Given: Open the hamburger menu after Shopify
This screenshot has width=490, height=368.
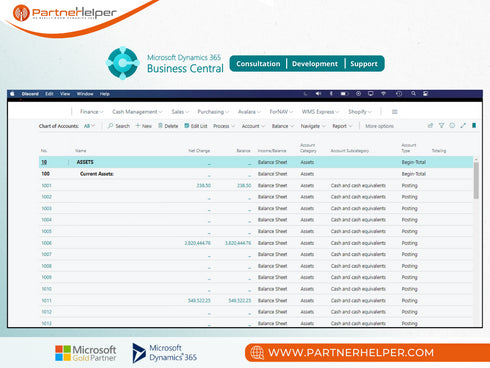Looking at the screenshot, I should pyautogui.click(x=395, y=112).
